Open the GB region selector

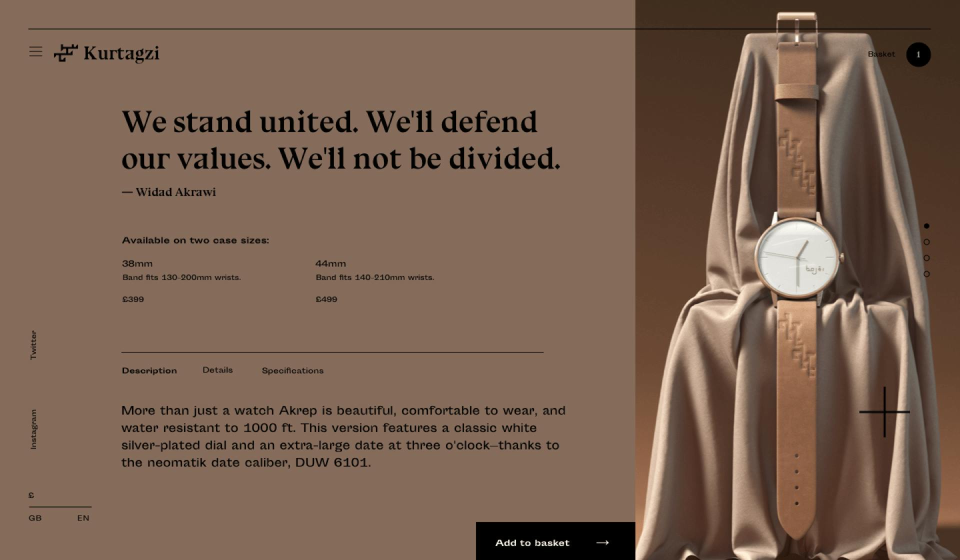(35, 518)
